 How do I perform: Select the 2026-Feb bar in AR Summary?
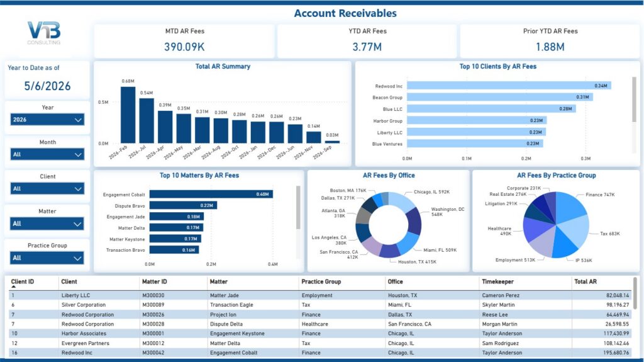[x=128, y=115]
